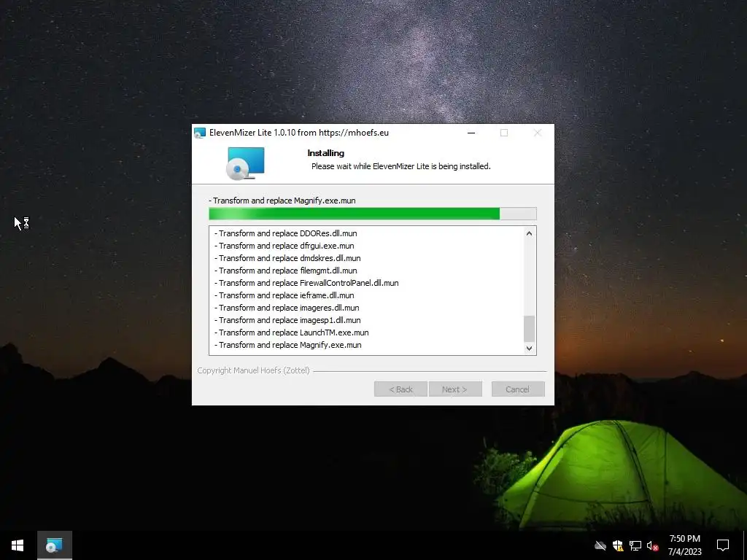Select the dfrgui.exe.mun log line

[285, 246]
